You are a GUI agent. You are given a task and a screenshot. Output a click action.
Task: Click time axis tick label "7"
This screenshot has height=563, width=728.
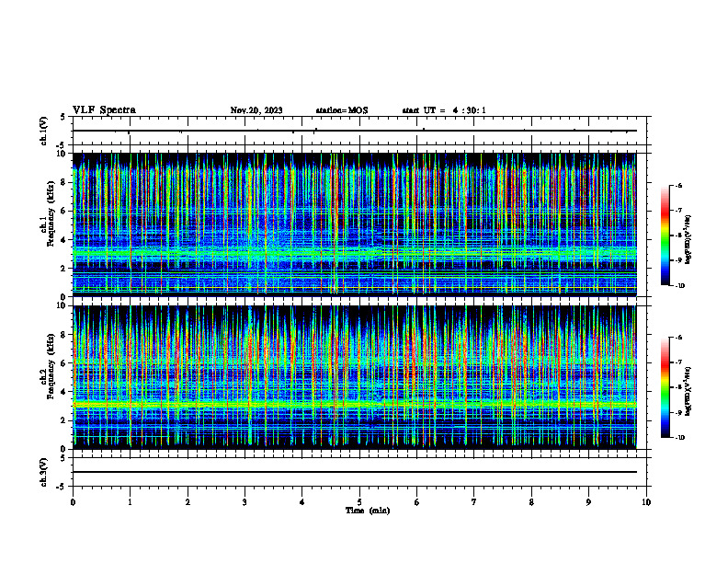(474, 502)
